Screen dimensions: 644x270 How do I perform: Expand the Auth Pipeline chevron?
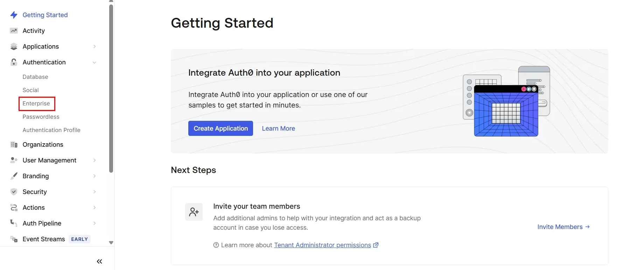click(94, 223)
